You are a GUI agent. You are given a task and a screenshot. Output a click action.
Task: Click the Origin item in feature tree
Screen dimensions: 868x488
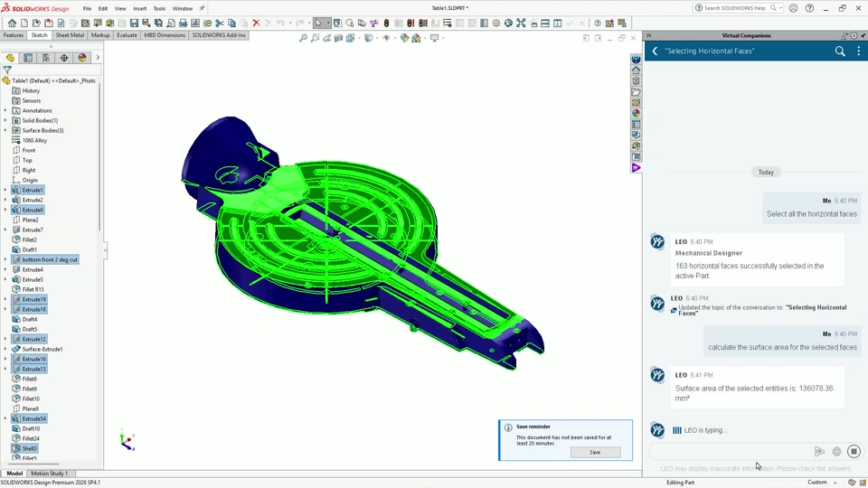click(x=30, y=181)
